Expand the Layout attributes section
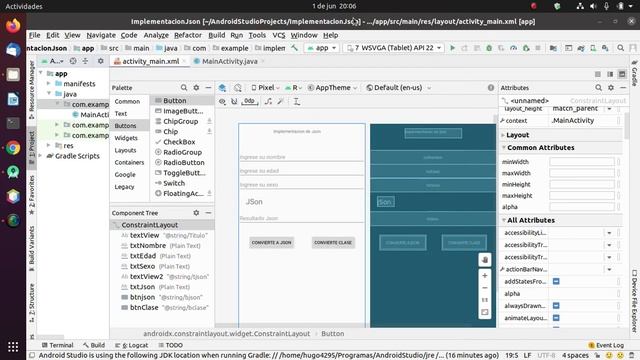The height and width of the screenshot is (360, 640). (503, 135)
